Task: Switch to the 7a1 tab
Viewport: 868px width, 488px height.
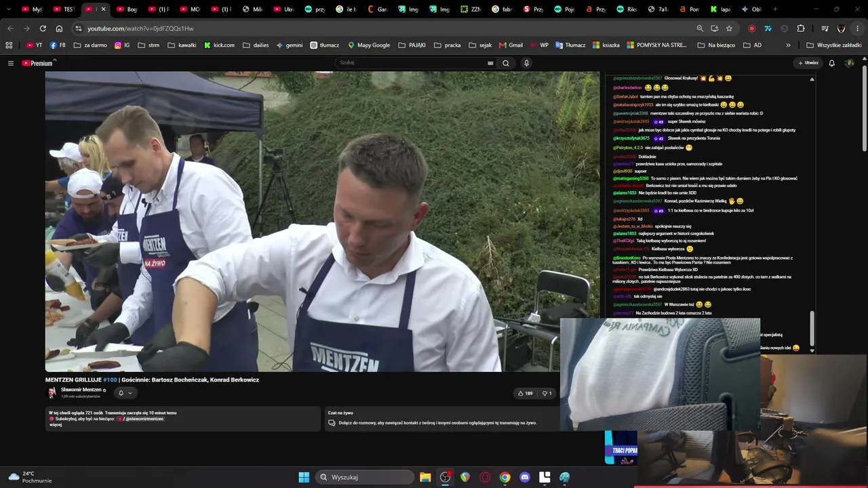Action: pos(658,9)
